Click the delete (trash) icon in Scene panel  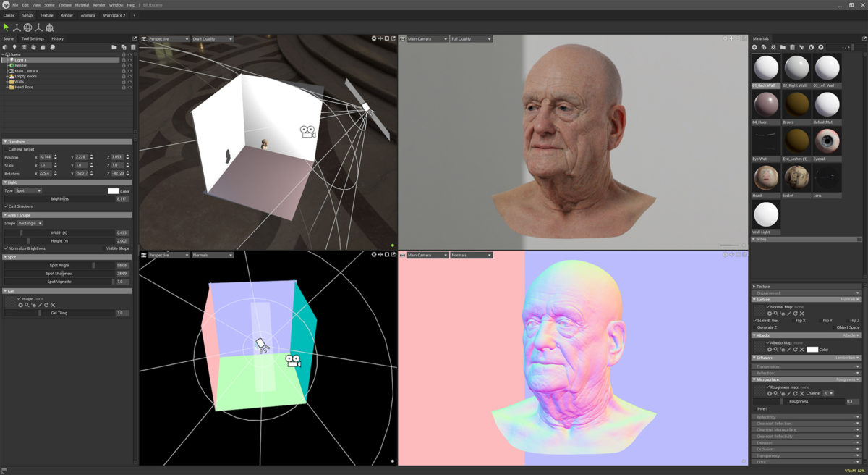point(132,46)
